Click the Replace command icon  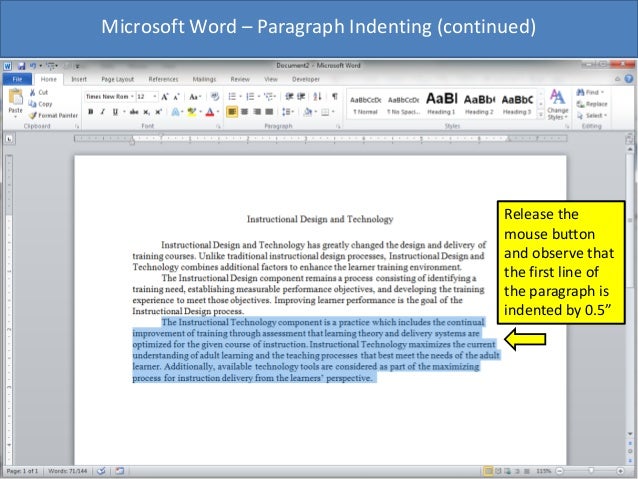tap(592, 104)
